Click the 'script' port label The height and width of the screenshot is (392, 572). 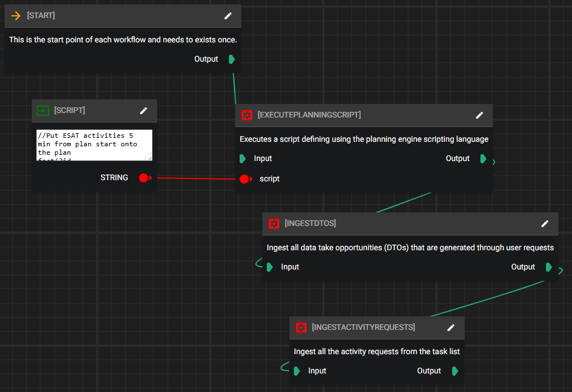click(270, 178)
